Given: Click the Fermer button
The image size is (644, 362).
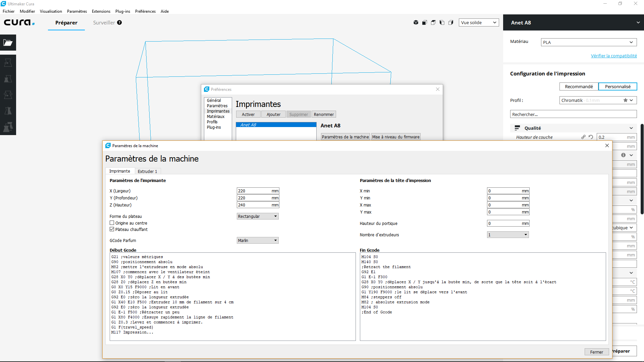Looking at the screenshot, I should pyautogui.click(x=596, y=352).
